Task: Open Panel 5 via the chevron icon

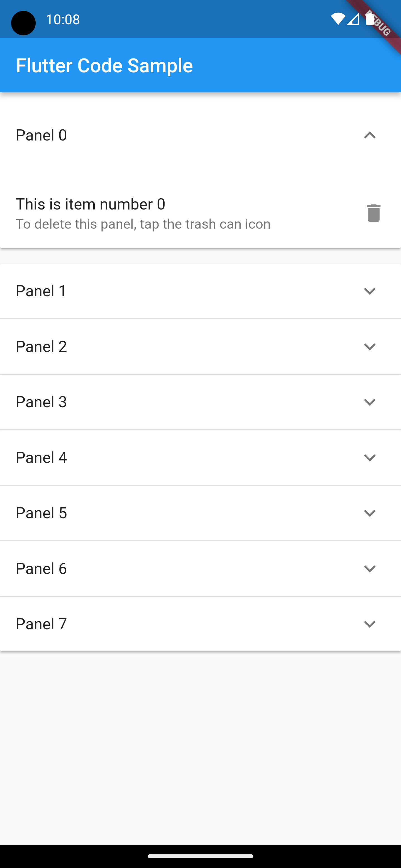Action: tap(370, 513)
